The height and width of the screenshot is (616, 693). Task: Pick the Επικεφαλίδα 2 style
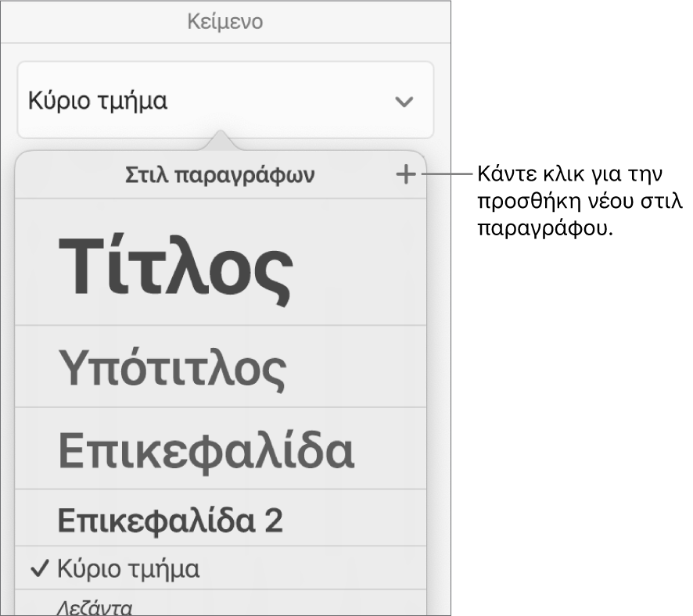[221, 518]
